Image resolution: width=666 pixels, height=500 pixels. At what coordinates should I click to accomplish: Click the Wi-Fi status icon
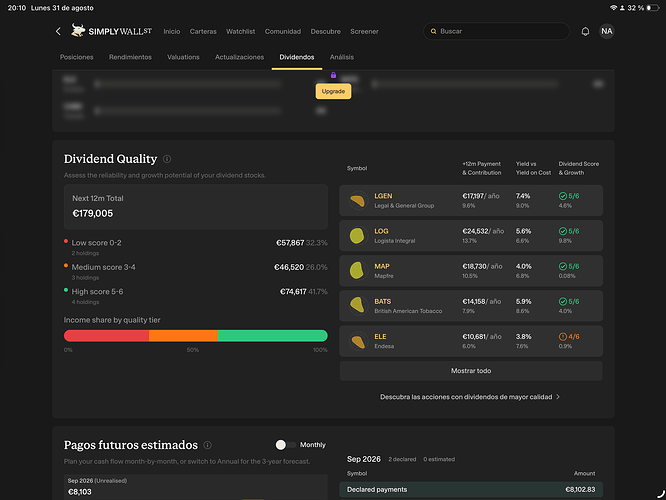tap(613, 8)
